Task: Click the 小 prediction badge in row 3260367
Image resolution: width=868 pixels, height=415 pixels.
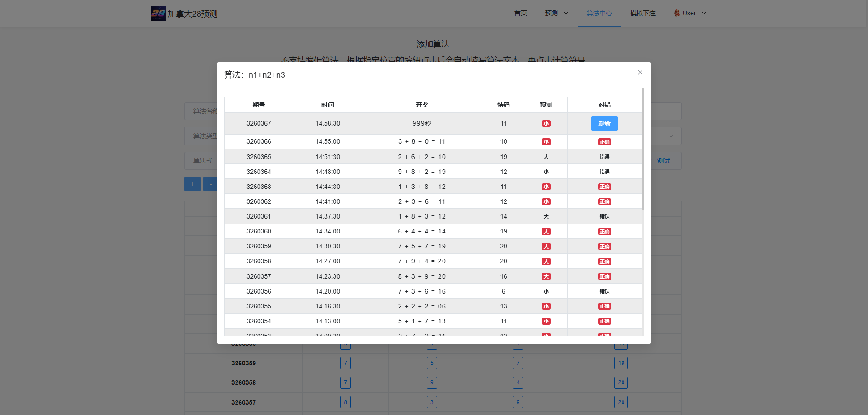Action: (546, 123)
